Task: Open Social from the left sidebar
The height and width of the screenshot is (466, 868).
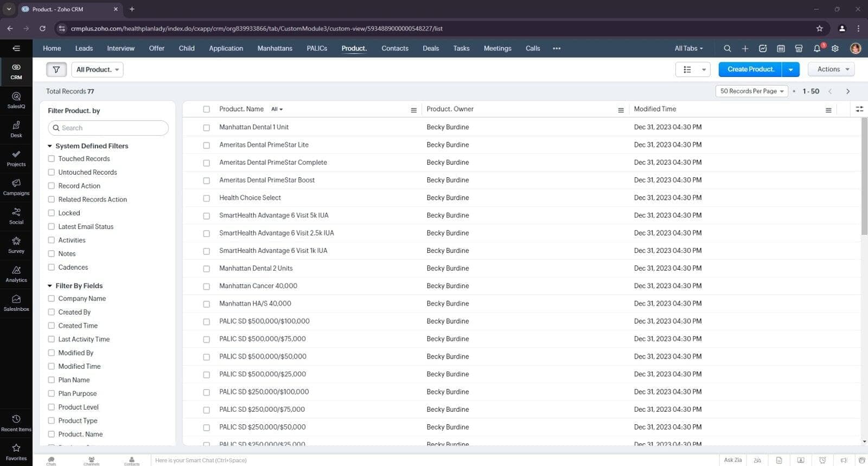Action: 16,216
